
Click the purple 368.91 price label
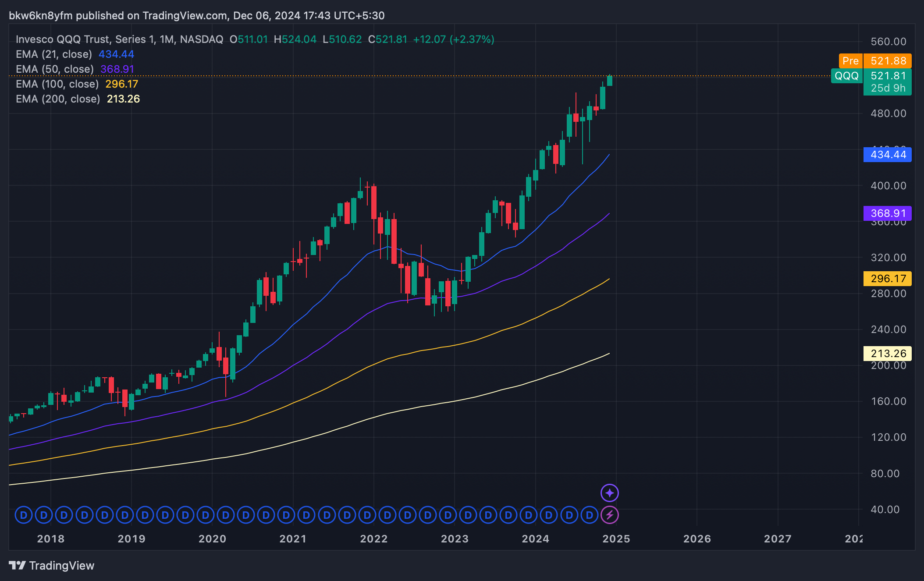[887, 213]
